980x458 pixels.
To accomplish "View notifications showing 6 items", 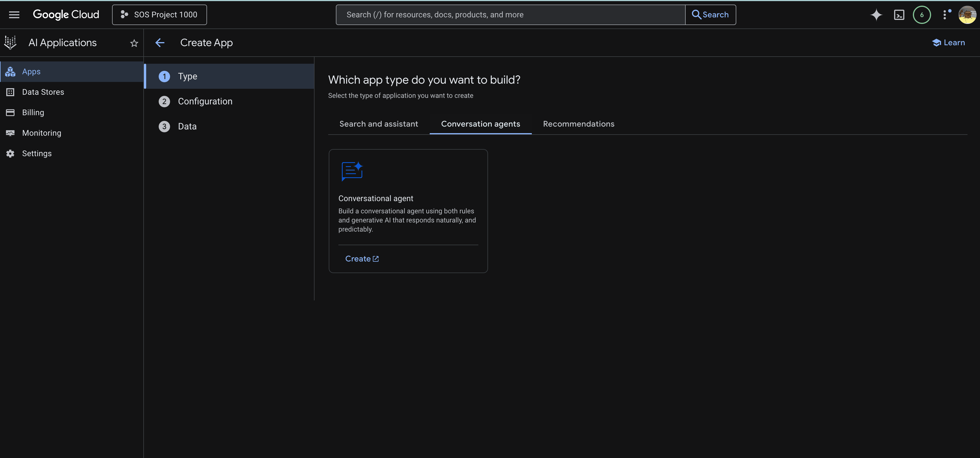I will click(922, 15).
